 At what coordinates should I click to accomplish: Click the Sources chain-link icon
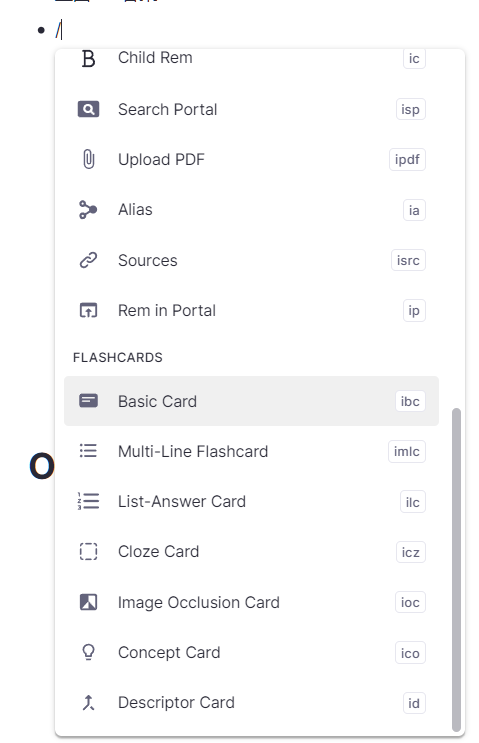tap(89, 260)
